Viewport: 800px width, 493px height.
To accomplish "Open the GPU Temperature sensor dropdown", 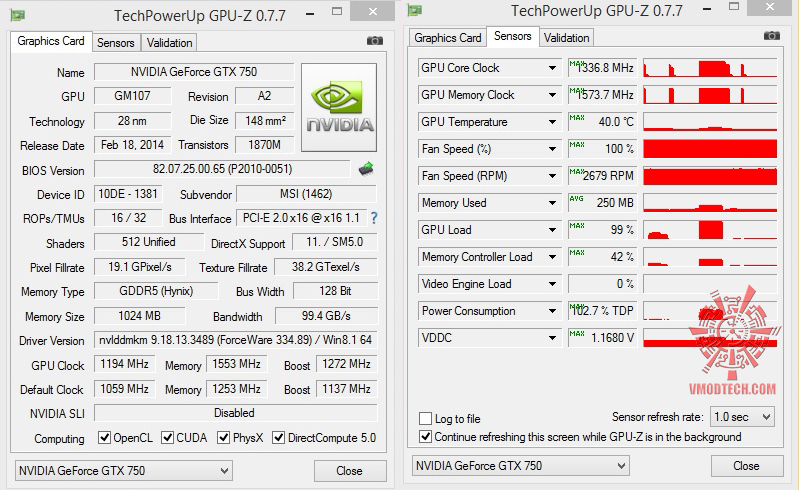I will tap(552, 122).
